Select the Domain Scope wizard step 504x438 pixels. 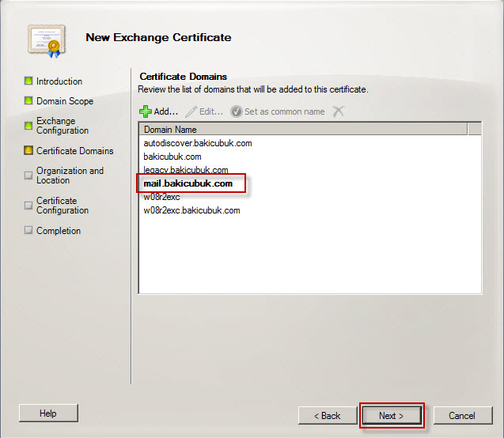tap(65, 101)
